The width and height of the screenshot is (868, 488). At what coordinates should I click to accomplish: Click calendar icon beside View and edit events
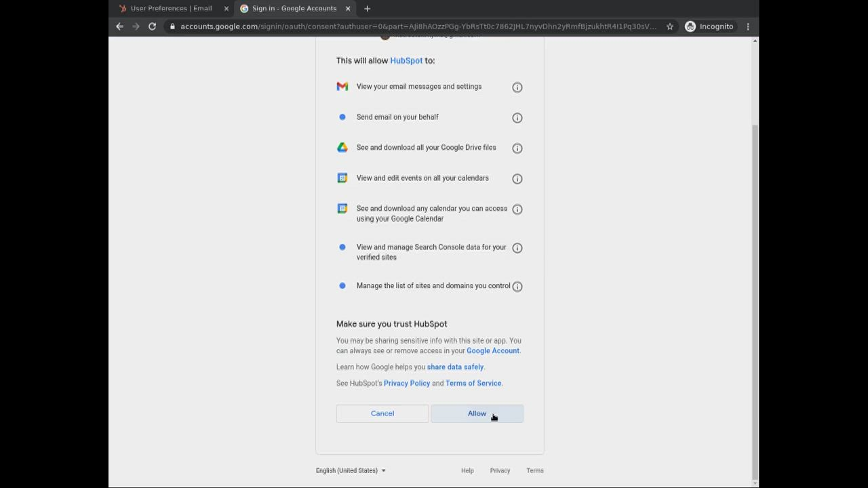(x=342, y=178)
